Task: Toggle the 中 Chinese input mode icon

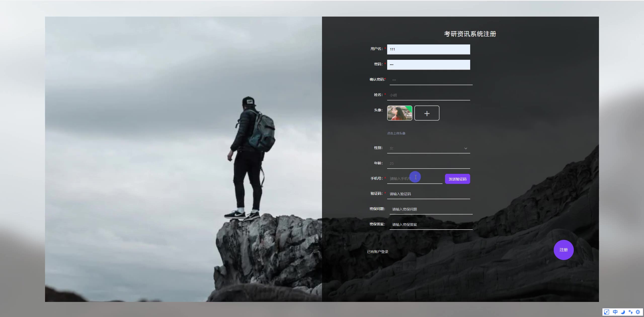Action: (615, 312)
